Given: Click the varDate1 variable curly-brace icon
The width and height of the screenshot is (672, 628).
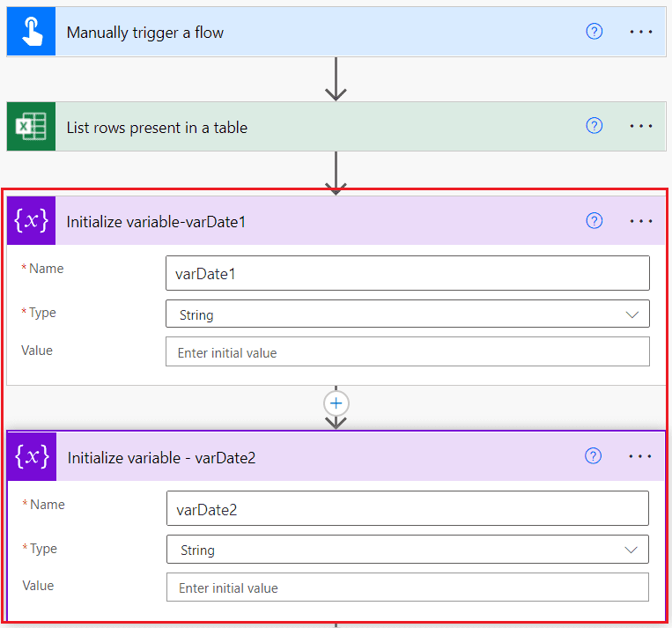Looking at the screenshot, I should (x=32, y=221).
